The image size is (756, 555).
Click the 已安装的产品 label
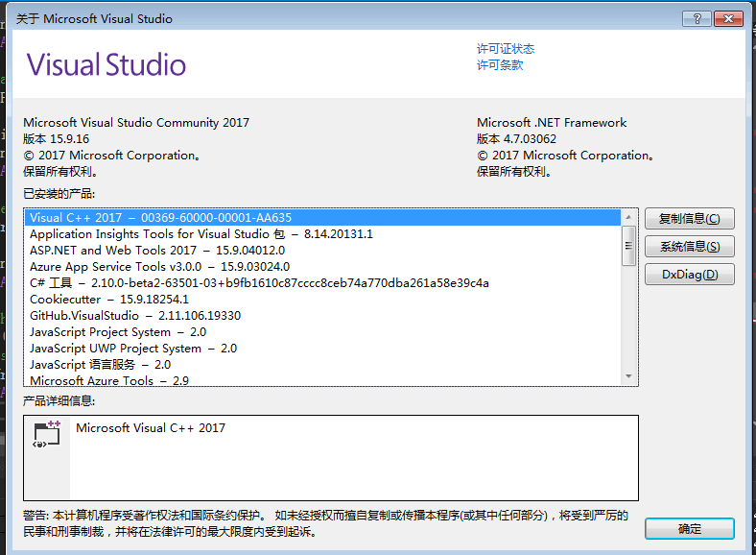(x=59, y=194)
